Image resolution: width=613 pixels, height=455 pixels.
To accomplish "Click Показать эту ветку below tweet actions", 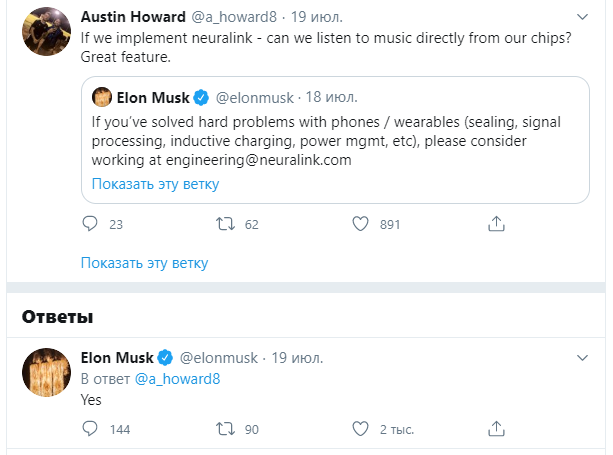I will point(144,263).
